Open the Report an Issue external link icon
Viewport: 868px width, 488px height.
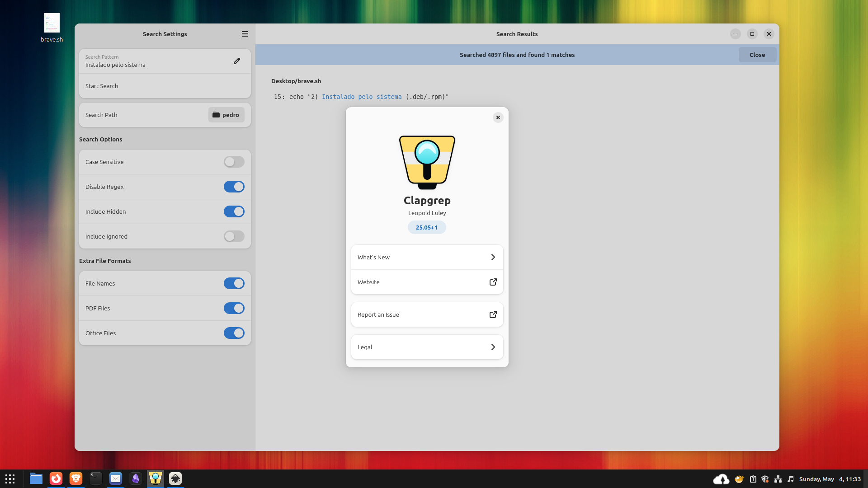pos(493,314)
